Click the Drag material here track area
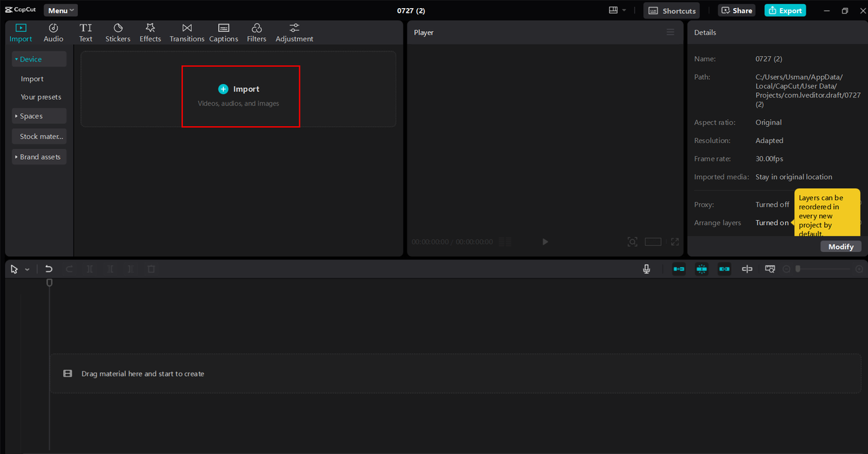Image resolution: width=868 pixels, height=454 pixels. (456, 373)
